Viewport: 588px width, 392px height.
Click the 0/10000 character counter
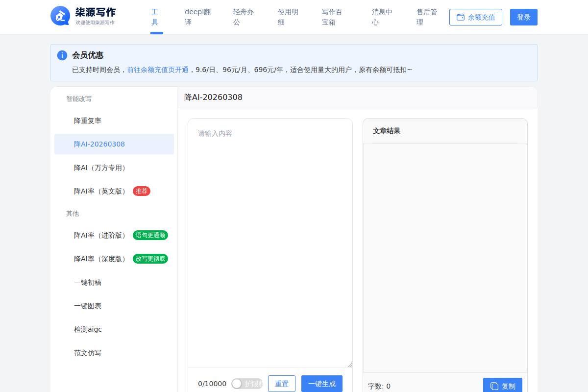212,384
